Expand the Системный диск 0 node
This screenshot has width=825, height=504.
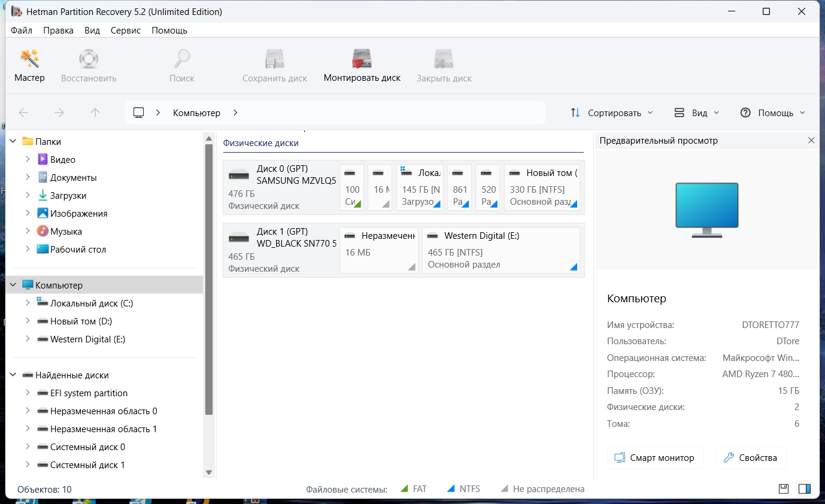click(x=28, y=447)
